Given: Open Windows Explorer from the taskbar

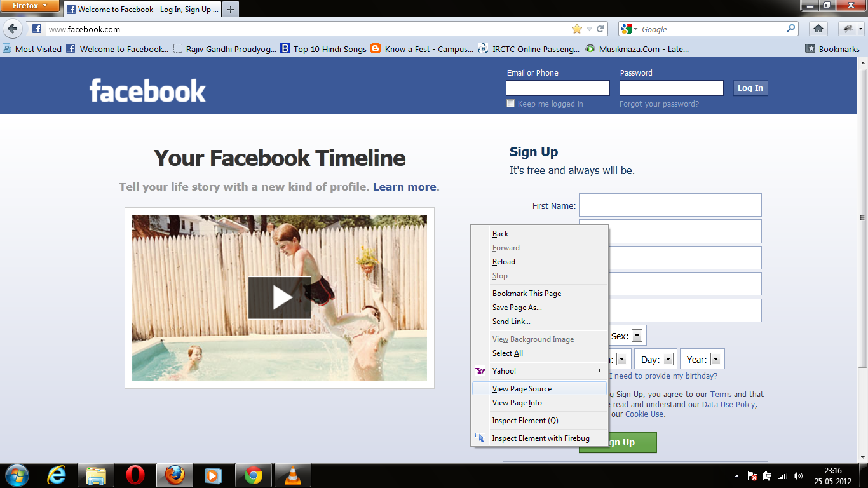Looking at the screenshot, I should 96,475.
